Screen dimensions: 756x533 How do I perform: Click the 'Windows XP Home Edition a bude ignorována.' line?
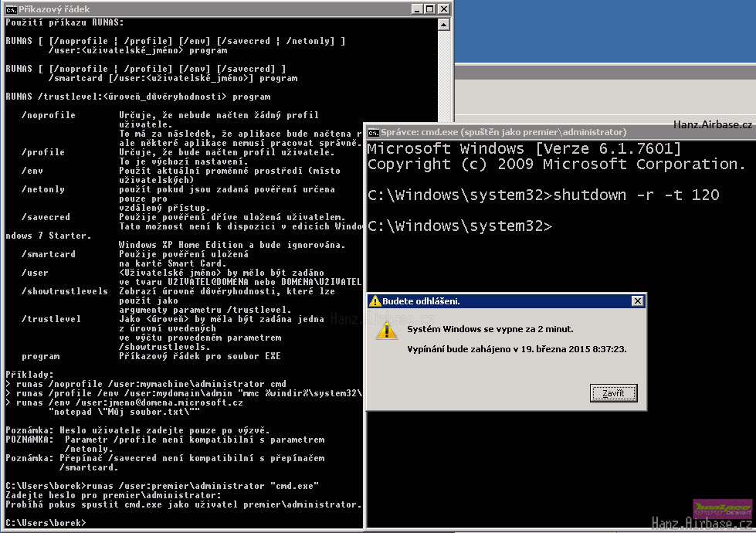[x=232, y=245]
